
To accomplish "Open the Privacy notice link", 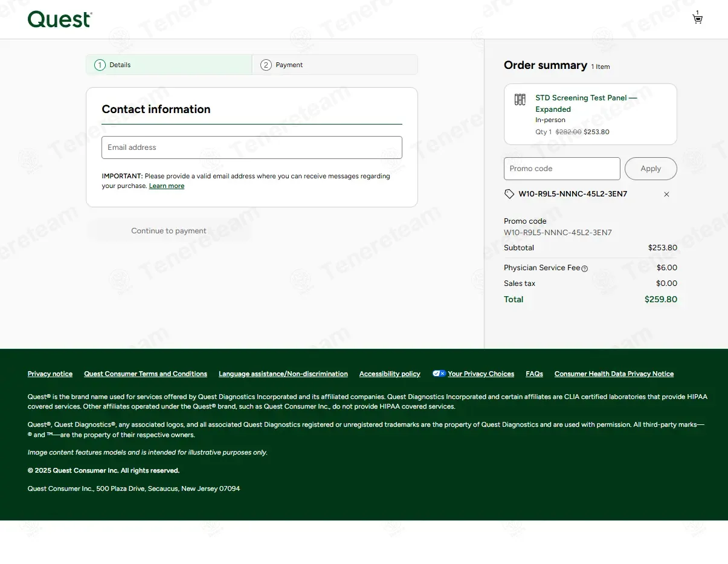I will pyautogui.click(x=50, y=374).
